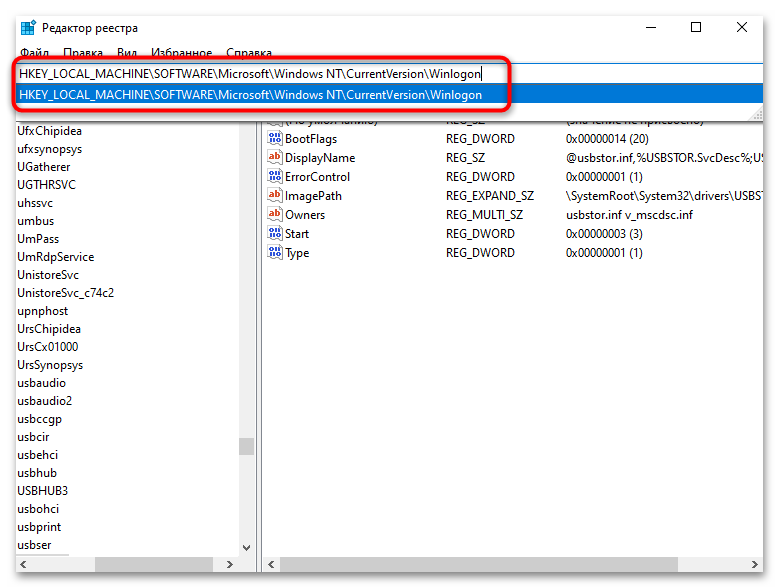Click the usbstor.inf v_mscdsc.inf data cell
779x588 pixels.
[x=629, y=215]
